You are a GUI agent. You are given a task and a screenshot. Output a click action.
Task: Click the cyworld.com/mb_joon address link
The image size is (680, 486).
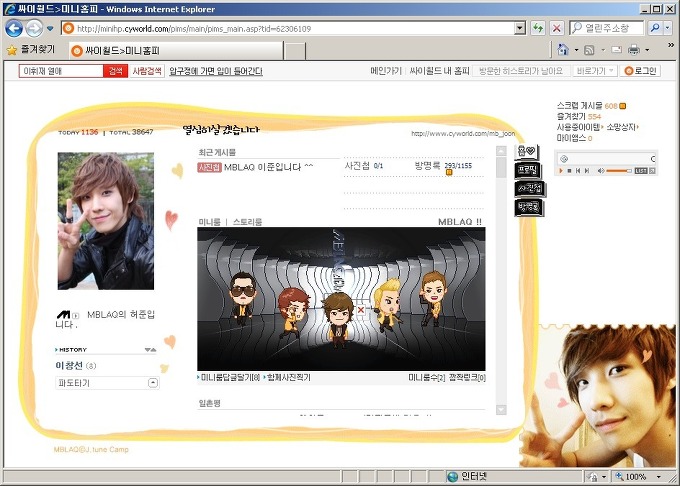click(463, 134)
